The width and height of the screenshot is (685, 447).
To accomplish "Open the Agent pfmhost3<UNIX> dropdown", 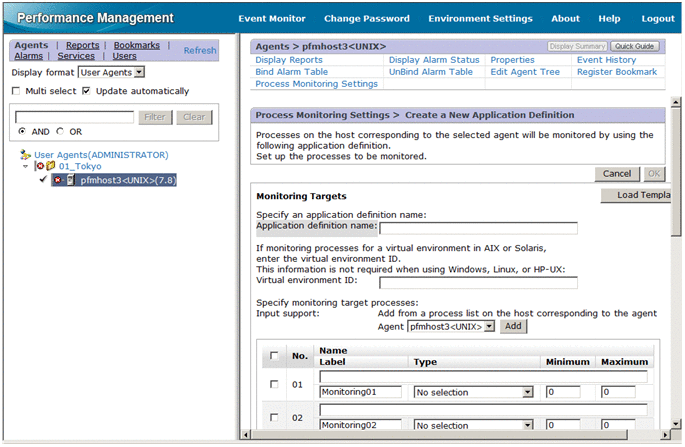I will click(489, 326).
